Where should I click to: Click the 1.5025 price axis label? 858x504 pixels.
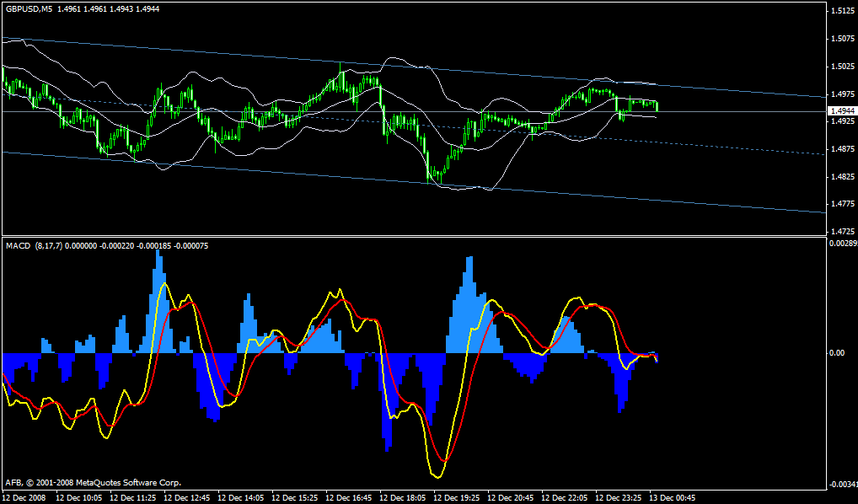[x=842, y=67]
